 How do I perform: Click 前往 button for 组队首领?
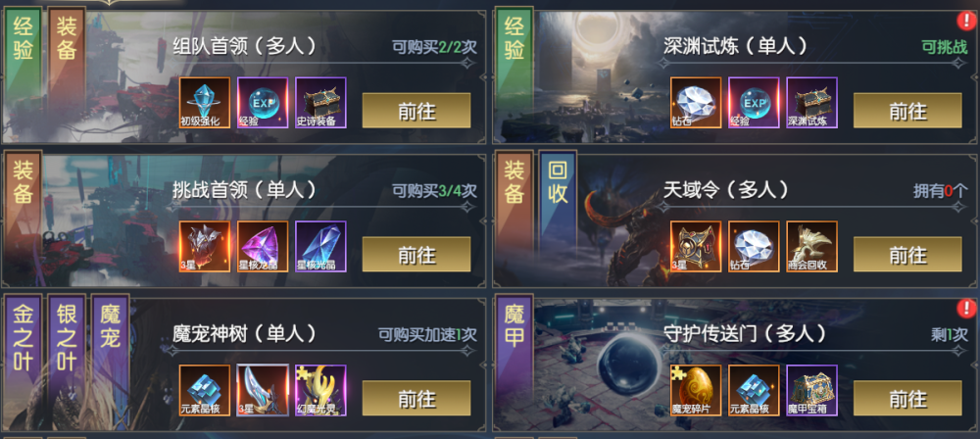click(x=416, y=111)
